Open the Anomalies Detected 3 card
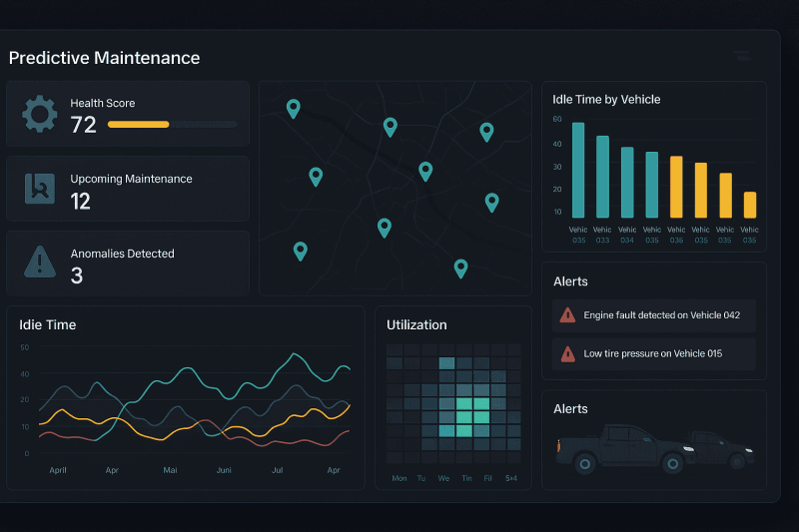Viewport: 799px width, 532px height. pos(128,264)
